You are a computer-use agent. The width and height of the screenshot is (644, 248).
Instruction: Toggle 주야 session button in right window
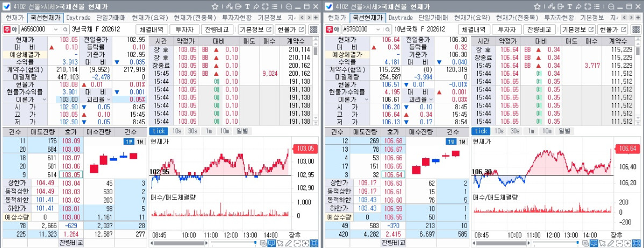pyautogui.click(x=333, y=30)
